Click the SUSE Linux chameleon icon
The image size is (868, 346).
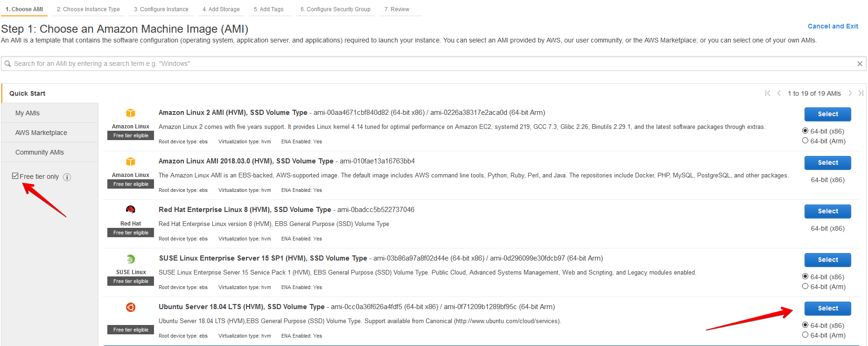[131, 259]
